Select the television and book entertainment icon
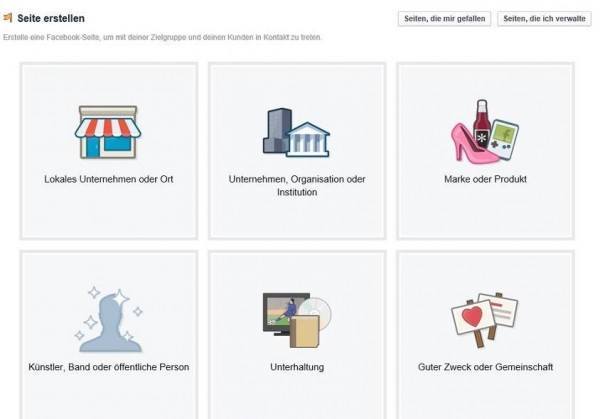This screenshot has width=600, height=419. [297, 320]
